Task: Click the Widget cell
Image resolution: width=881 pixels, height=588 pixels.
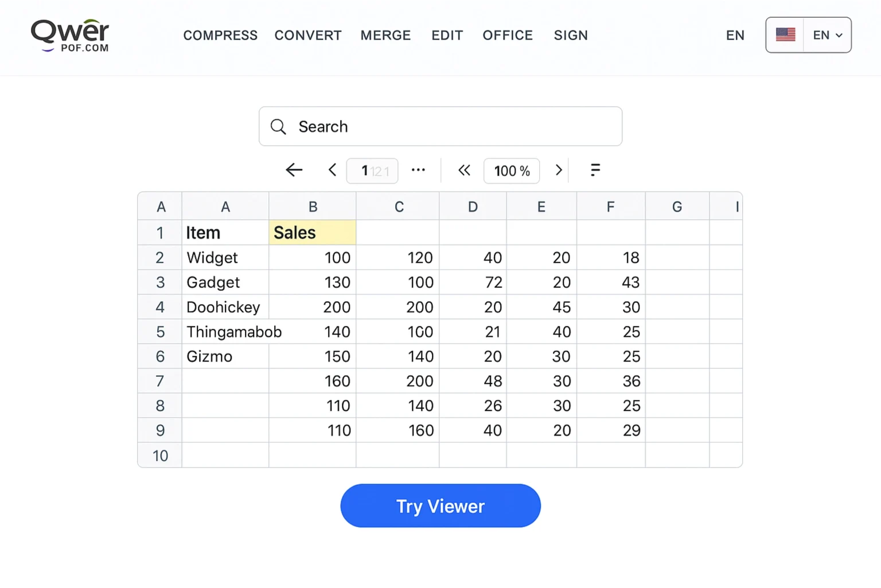Action: click(225, 258)
